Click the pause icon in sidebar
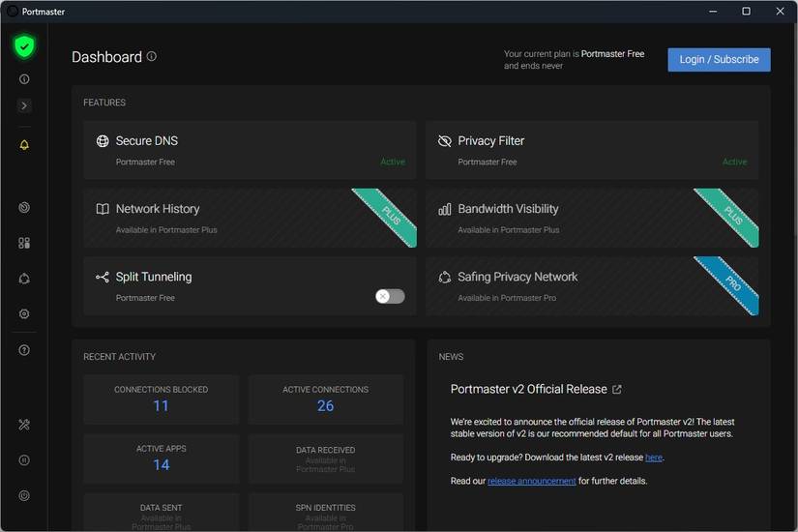Screen dimensions: 798x532 coord(24,460)
